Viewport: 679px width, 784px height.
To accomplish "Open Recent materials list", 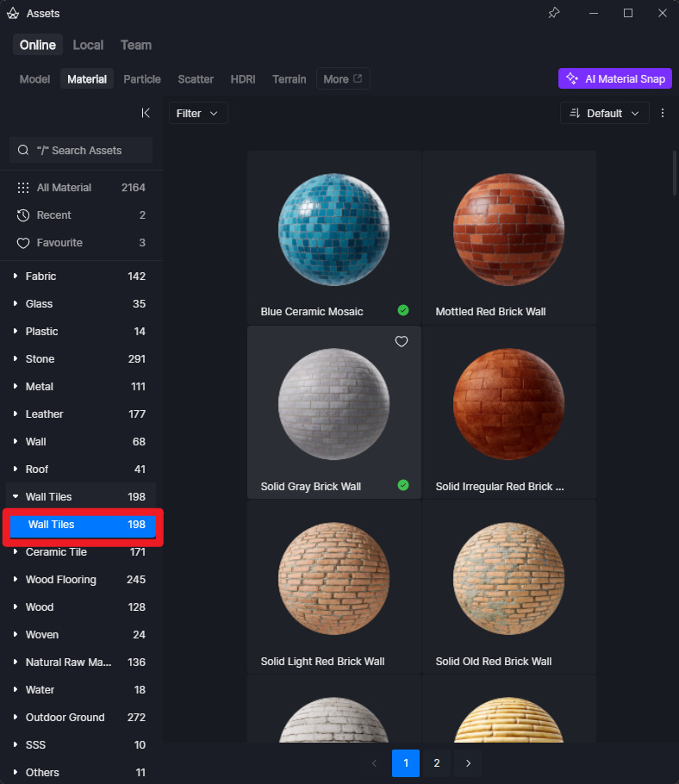I will [x=53, y=215].
